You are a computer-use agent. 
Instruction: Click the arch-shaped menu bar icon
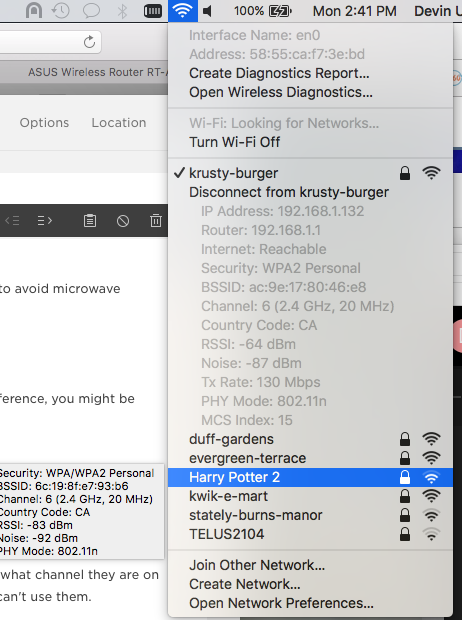[x=34, y=11]
